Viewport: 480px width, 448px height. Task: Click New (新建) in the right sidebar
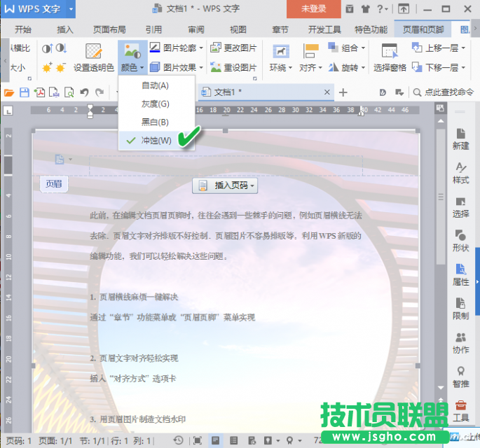coord(460,139)
